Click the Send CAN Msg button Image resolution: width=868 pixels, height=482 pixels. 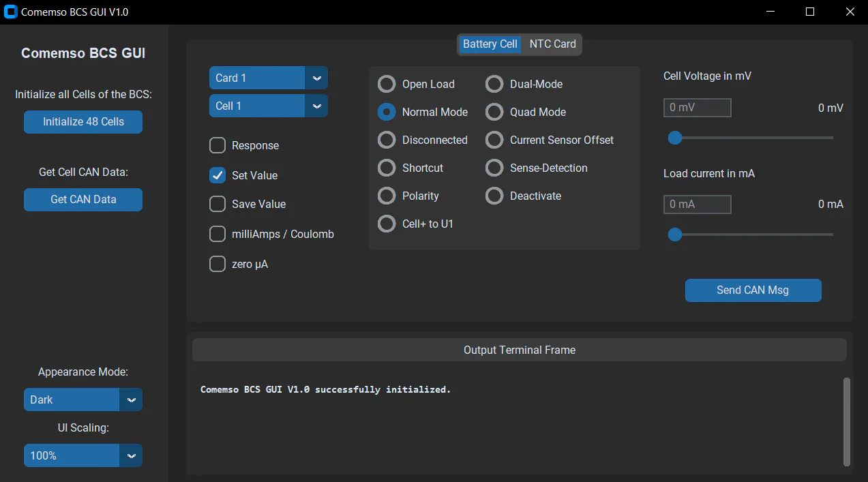click(753, 290)
